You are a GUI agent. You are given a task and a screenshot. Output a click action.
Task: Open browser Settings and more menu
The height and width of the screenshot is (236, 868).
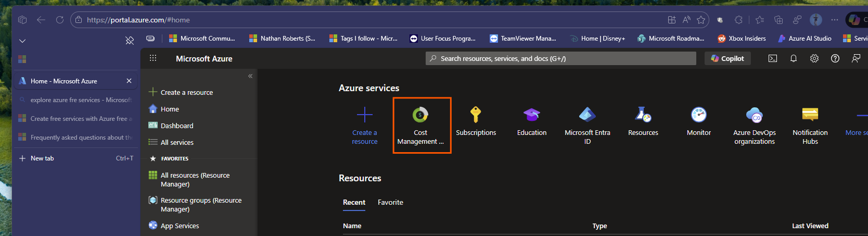click(x=835, y=20)
